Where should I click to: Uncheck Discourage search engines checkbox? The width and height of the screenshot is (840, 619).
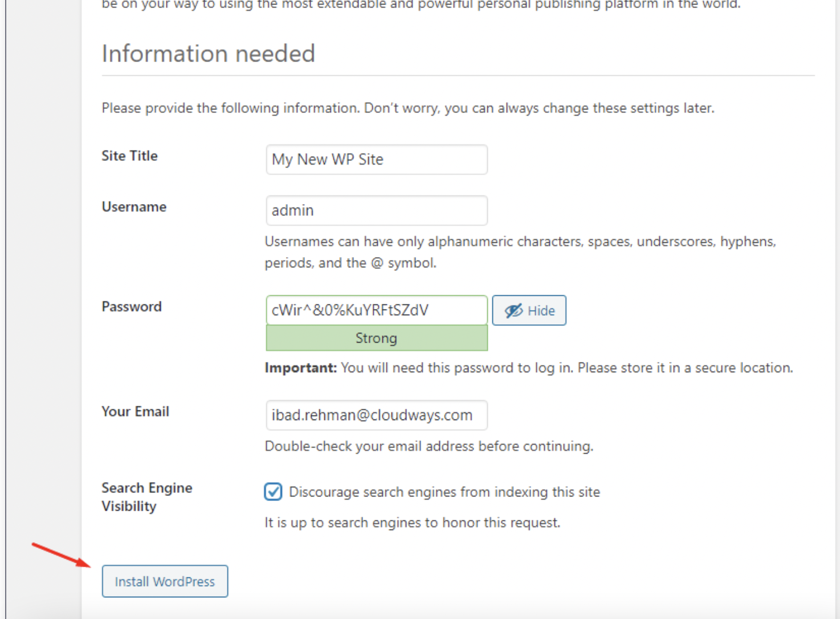(273, 491)
